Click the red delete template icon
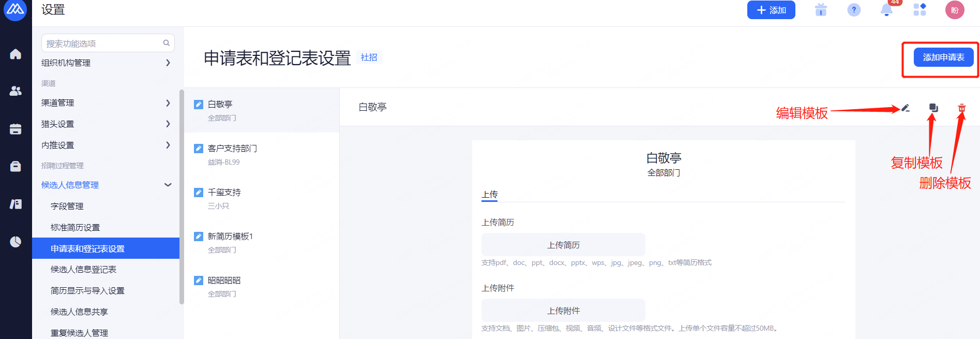Image resolution: width=980 pixels, height=339 pixels. [x=961, y=108]
